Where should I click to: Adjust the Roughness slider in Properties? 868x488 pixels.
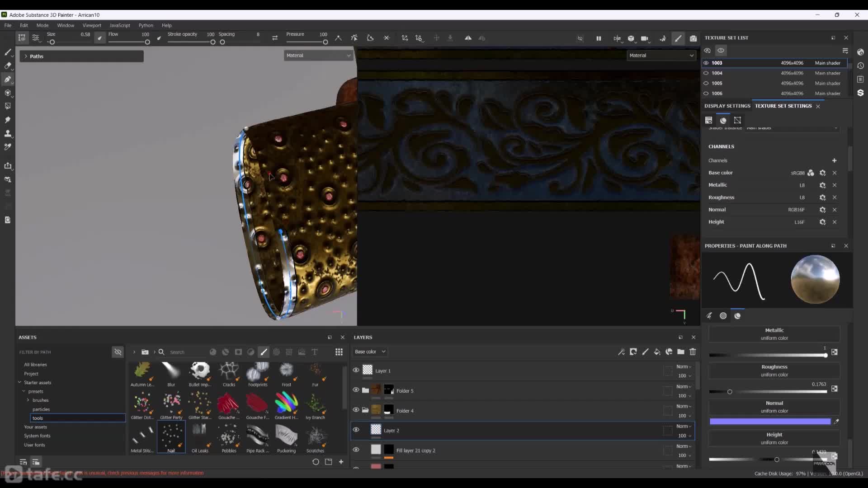tap(768, 392)
